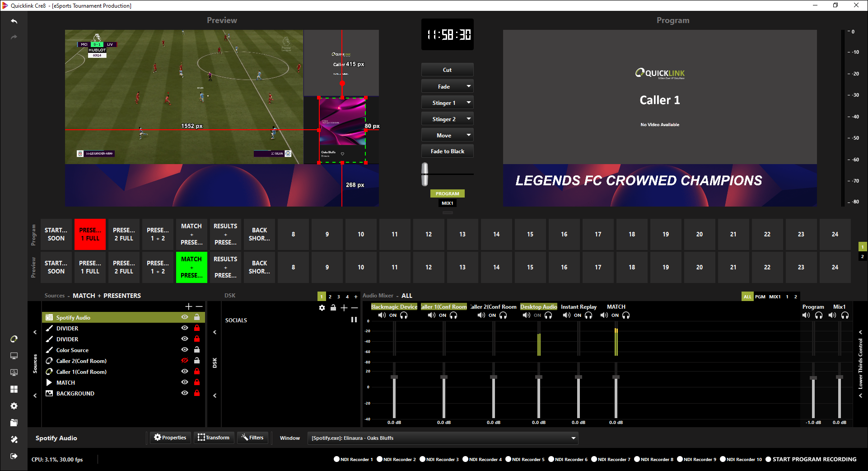The image size is (868, 471).
Task: Click the undo arrow icon
Action: tap(14, 21)
